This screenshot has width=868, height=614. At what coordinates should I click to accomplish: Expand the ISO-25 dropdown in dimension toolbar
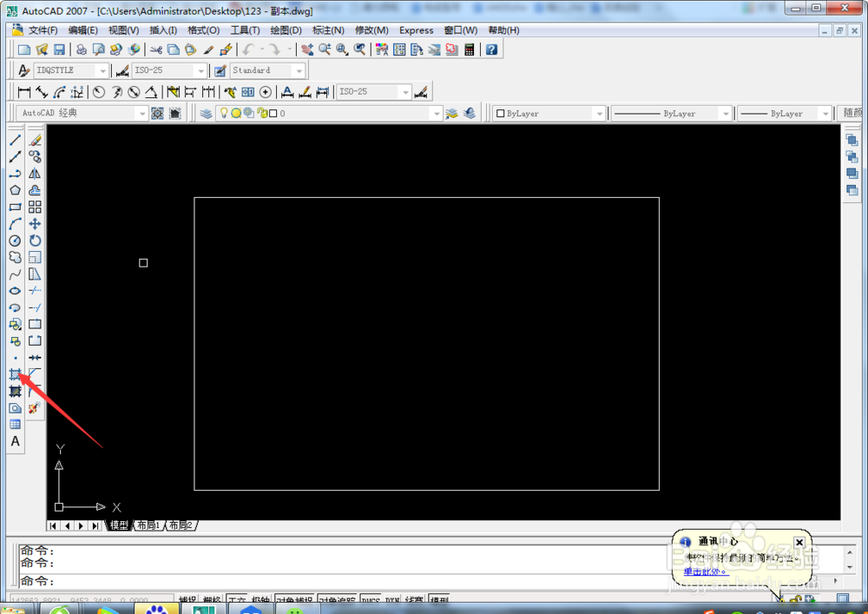click(405, 92)
